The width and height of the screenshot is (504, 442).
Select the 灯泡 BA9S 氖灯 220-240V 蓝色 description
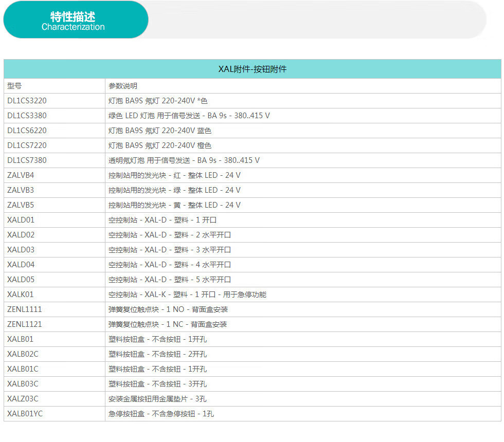click(x=160, y=131)
